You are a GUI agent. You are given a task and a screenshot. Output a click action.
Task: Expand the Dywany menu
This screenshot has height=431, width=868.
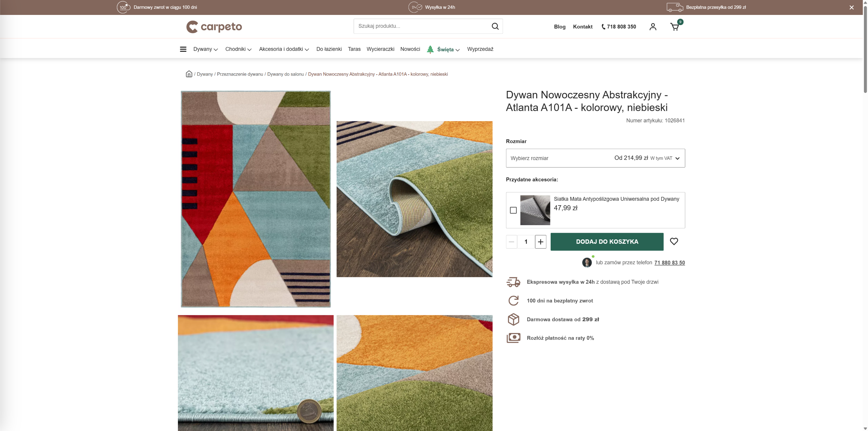coord(205,49)
